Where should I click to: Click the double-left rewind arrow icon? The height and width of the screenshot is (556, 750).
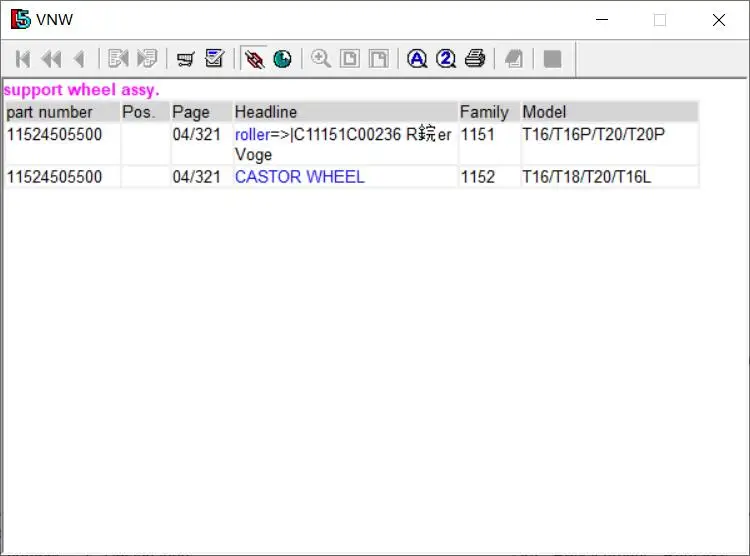coord(50,59)
